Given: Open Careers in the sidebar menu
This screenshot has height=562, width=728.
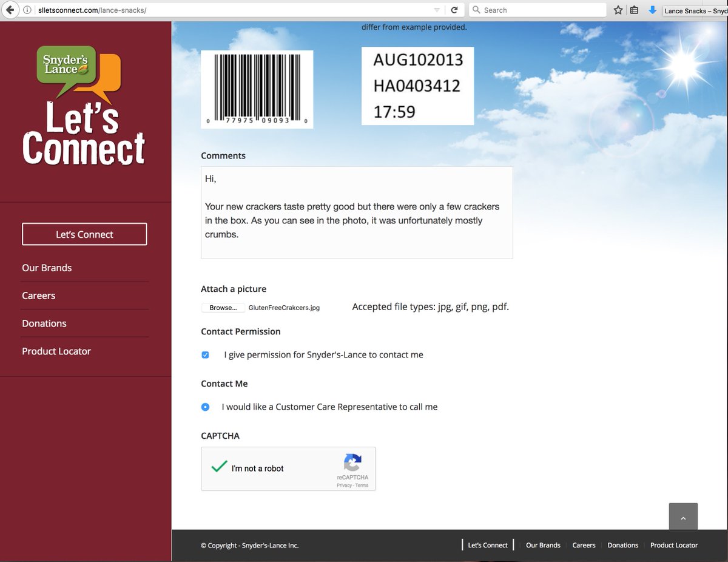Looking at the screenshot, I should pos(38,296).
